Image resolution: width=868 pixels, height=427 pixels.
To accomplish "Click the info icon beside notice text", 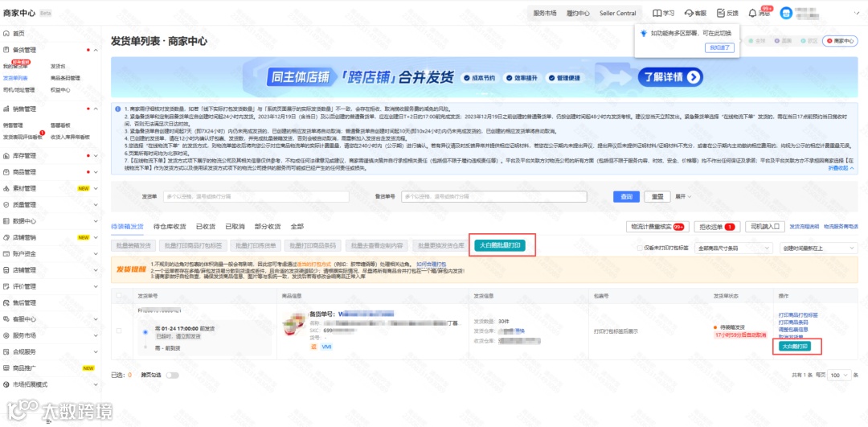I will point(117,109).
